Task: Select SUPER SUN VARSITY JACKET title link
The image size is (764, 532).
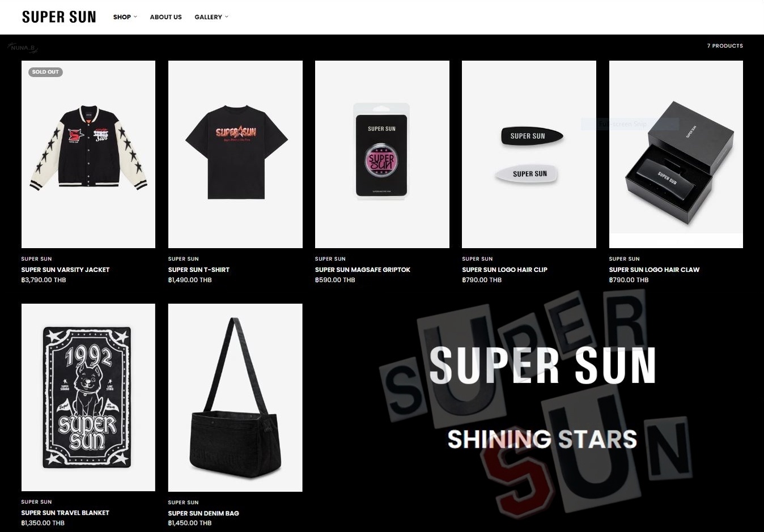Action: pos(65,270)
